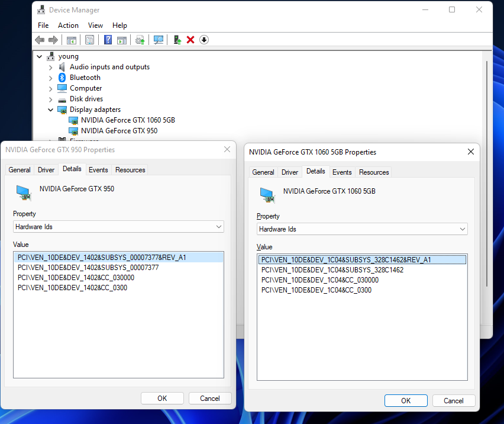Click the Action pane toggle toolbar icon

pos(122,40)
